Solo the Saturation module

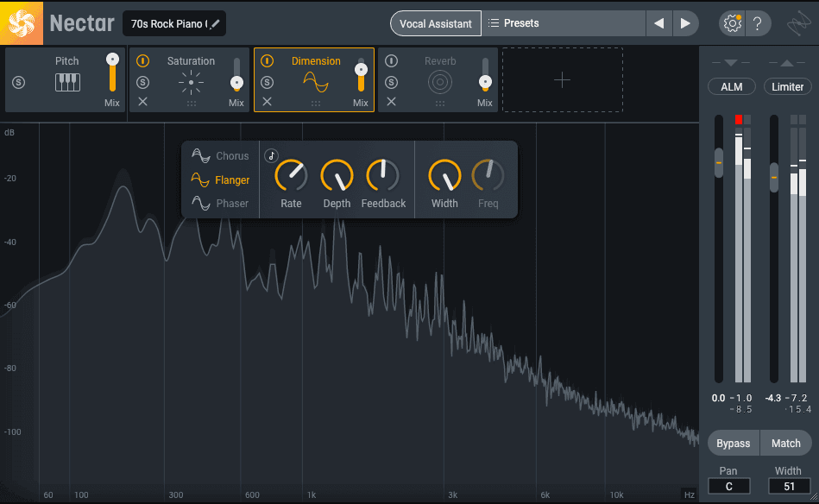click(142, 83)
